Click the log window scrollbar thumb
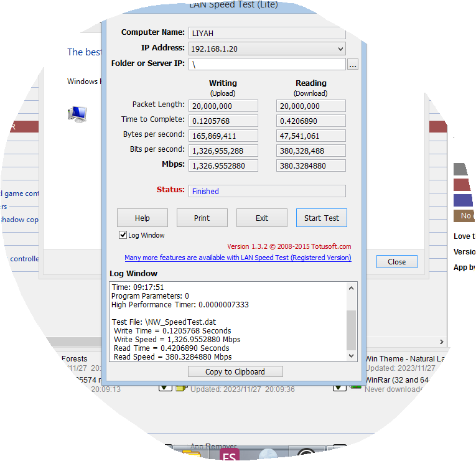 click(x=351, y=330)
